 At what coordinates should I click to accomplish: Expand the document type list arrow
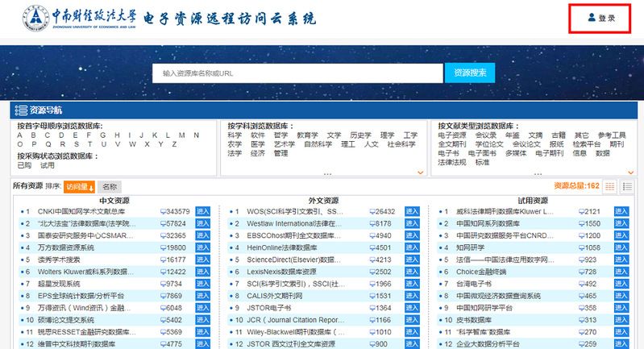coord(629,172)
